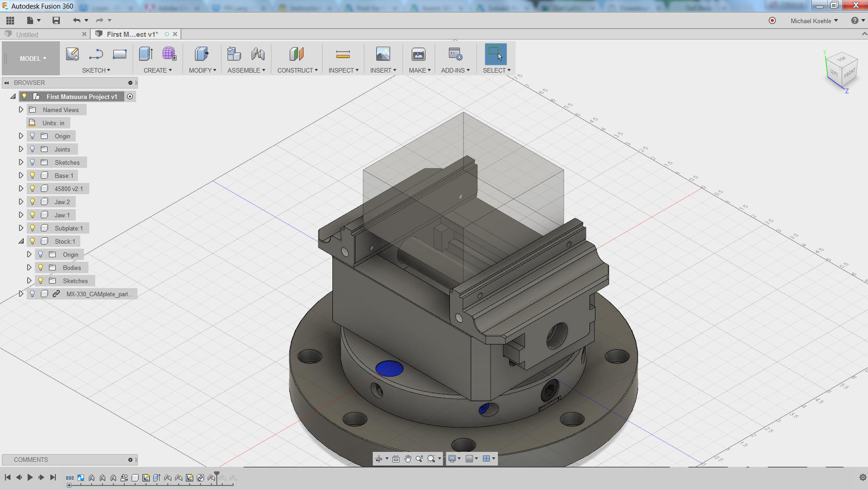This screenshot has height=490, width=868.
Task: Select the Extrude tool icon
Action: tap(146, 54)
